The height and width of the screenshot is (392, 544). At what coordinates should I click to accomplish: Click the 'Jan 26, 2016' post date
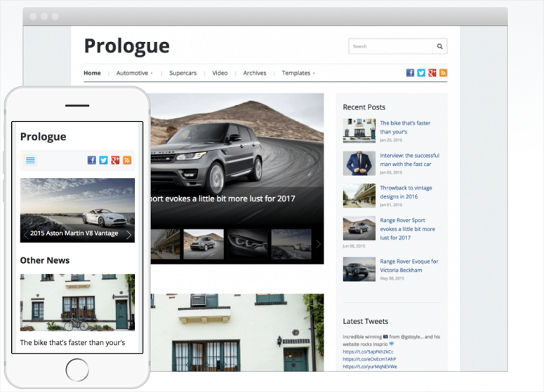tap(391, 140)
